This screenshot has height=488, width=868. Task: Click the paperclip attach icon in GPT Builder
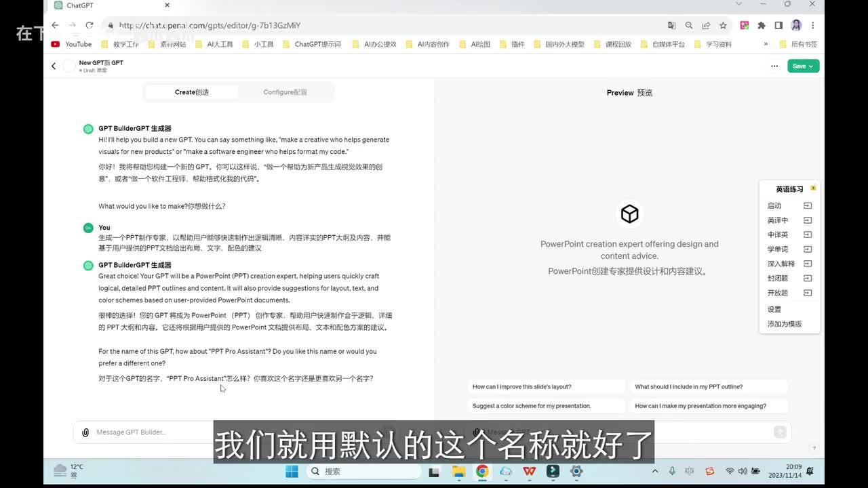[x=85, y=432]
